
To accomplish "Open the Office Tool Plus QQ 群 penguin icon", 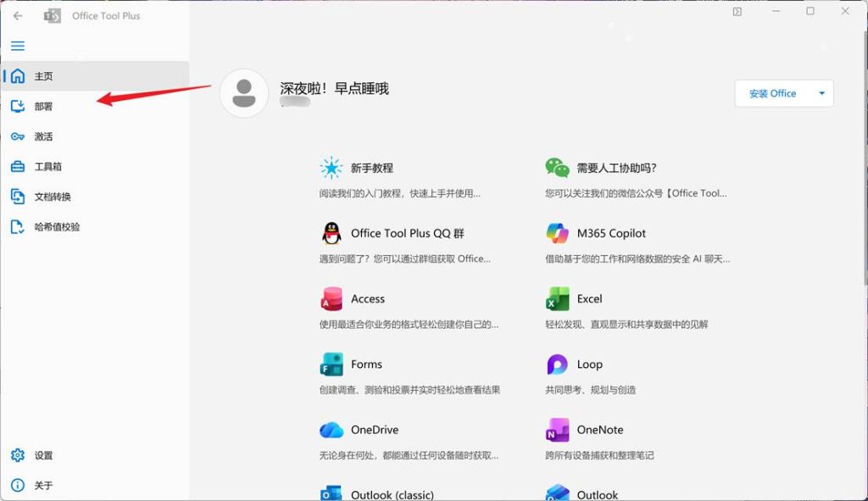I will tap(331, 233).
